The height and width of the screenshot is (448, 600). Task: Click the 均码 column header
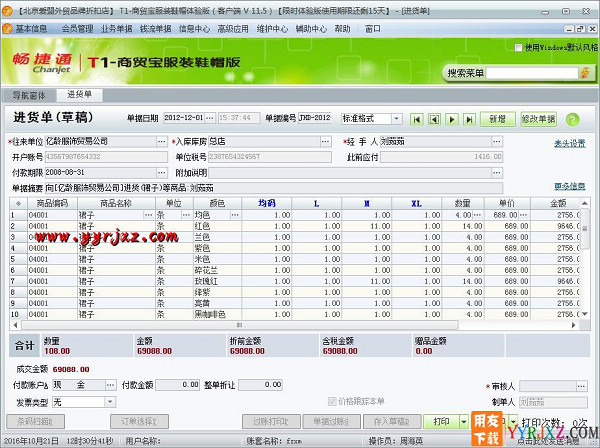pyautogui.click(x=267, y=203)
